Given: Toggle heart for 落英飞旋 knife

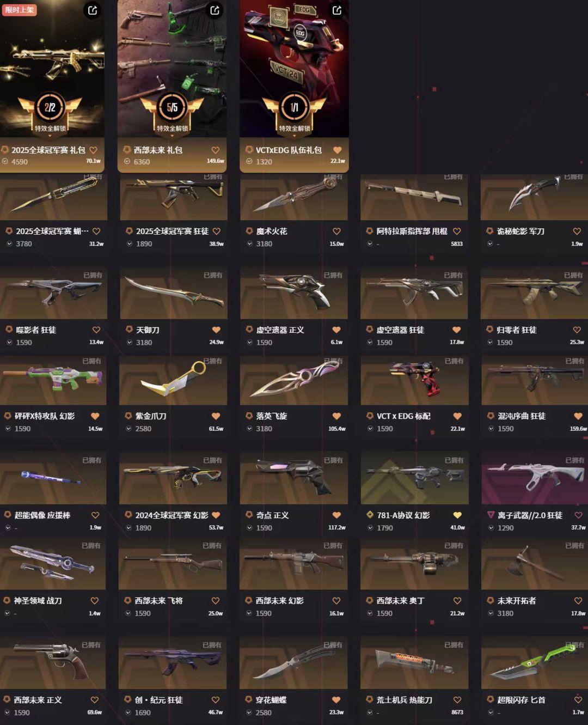Looking at the screenshot, I should 336,416.
